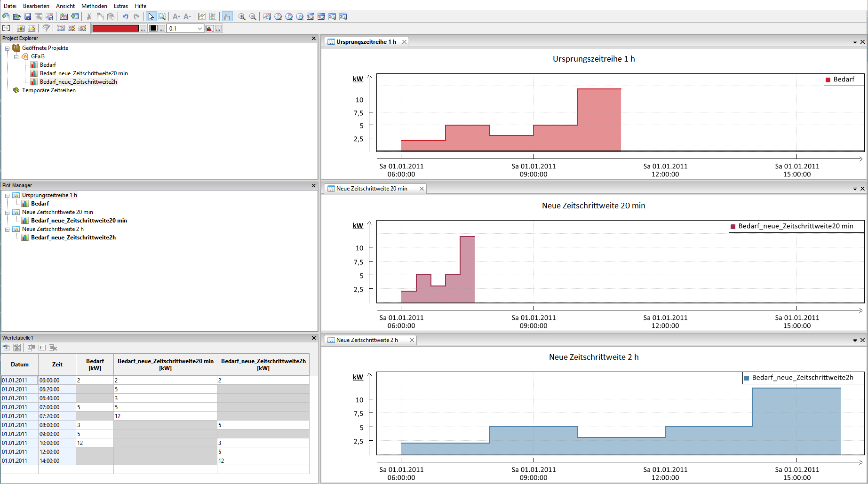Image resolution: width=868 pixels, height=484 pixels.
Task: Click the Undo arrow icon
Action: point(125,16)
